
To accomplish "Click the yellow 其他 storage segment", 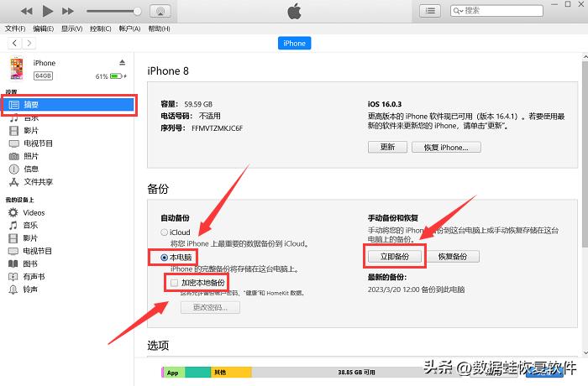I will click(x=231, y=372).
